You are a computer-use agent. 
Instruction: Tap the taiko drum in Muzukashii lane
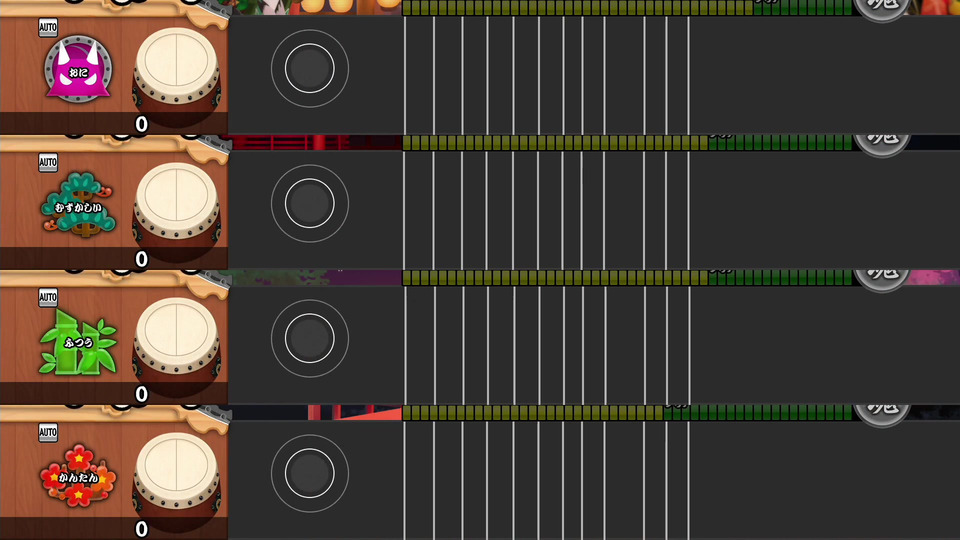tap(176, 208)
